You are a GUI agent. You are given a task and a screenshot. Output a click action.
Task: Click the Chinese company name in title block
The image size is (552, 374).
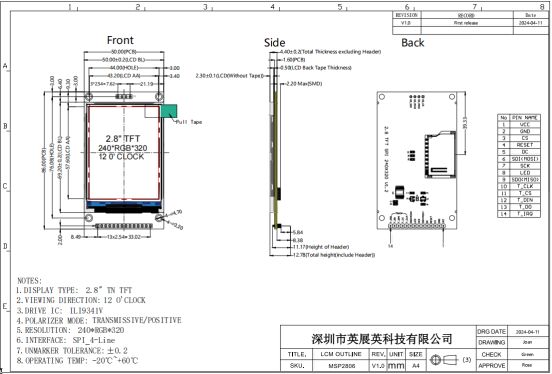382,339
